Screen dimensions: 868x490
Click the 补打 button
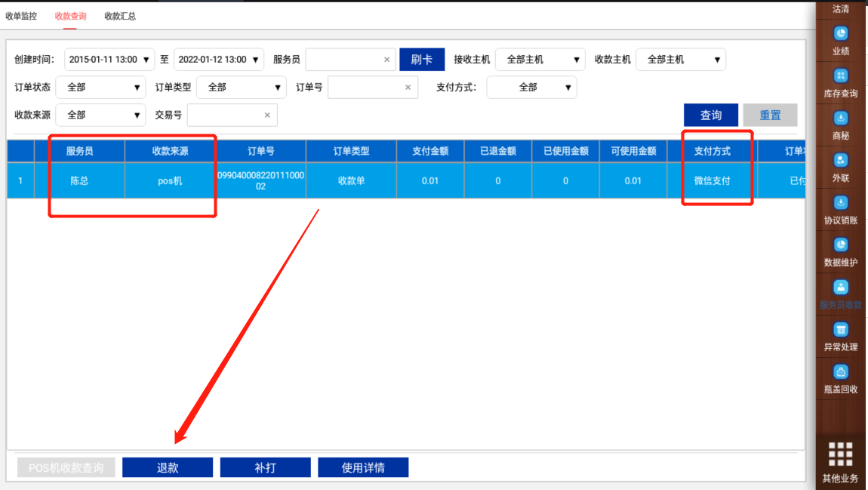click(x=265, y=468)
